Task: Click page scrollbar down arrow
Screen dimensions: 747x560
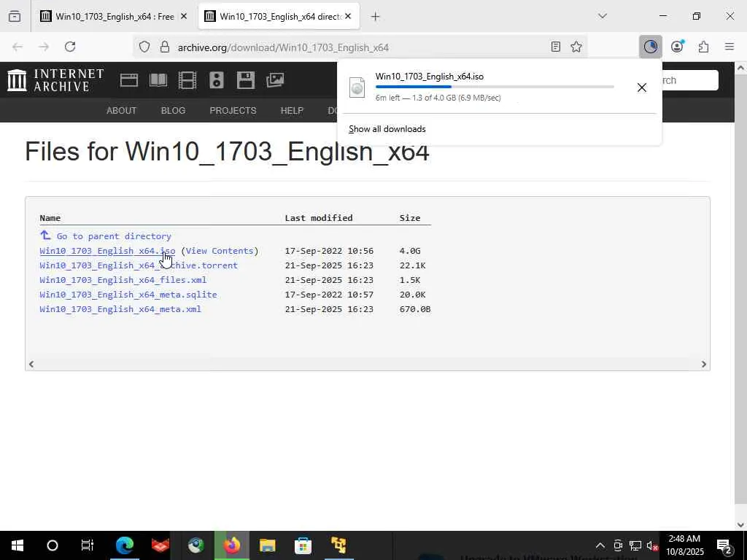Action: coord(741,525)
